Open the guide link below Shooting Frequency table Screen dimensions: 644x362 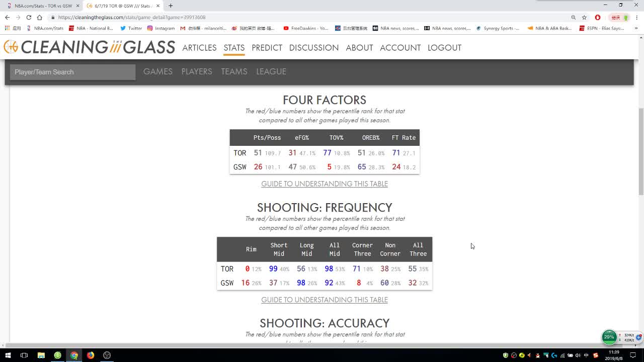point(325,300)
